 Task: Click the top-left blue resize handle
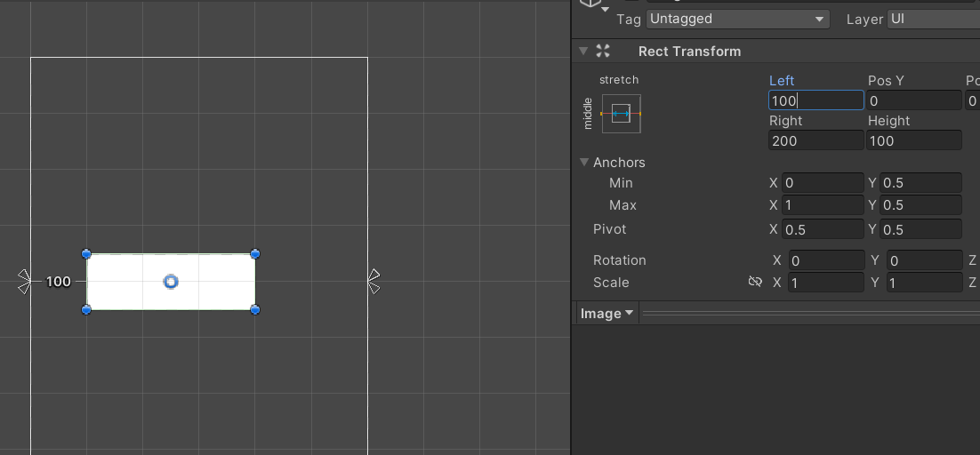86,253
